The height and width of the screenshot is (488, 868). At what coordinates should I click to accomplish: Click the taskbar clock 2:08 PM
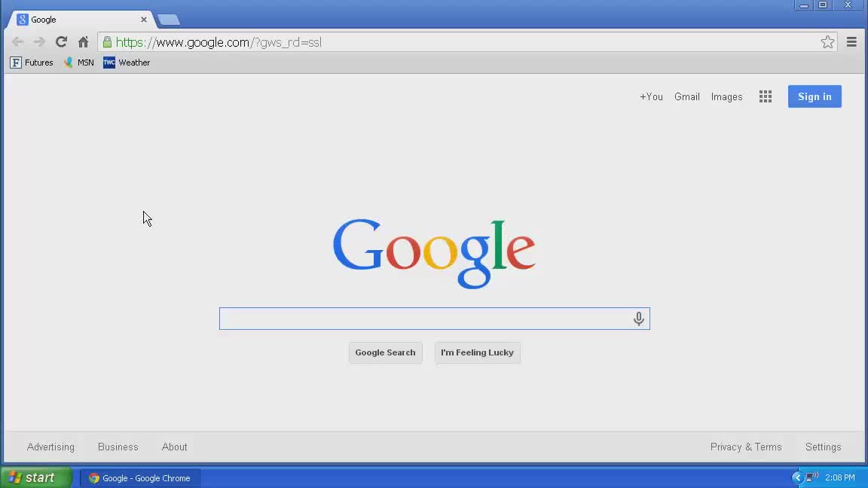point(840,477)
